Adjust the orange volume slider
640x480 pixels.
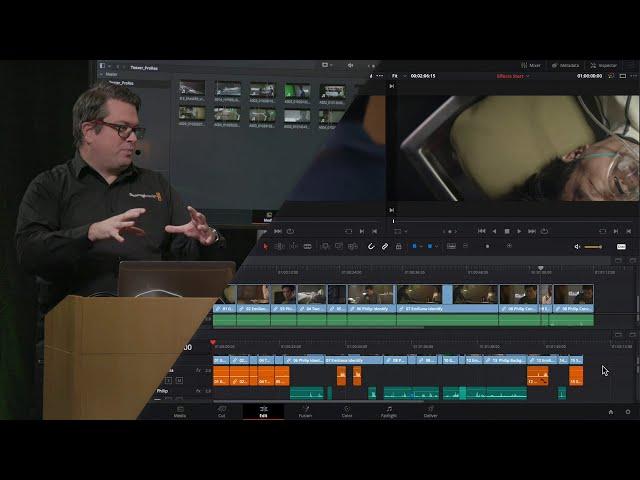pyautogui.click(x=593, y=246)
